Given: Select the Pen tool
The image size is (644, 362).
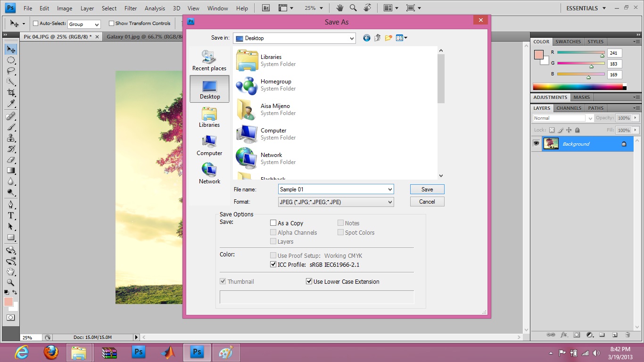Looking at the screenshot, I should click(11, 205).
